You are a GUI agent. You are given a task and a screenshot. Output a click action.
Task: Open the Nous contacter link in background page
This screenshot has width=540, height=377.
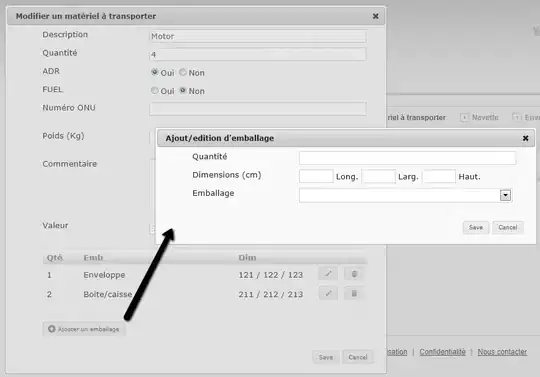click(502, 352)
